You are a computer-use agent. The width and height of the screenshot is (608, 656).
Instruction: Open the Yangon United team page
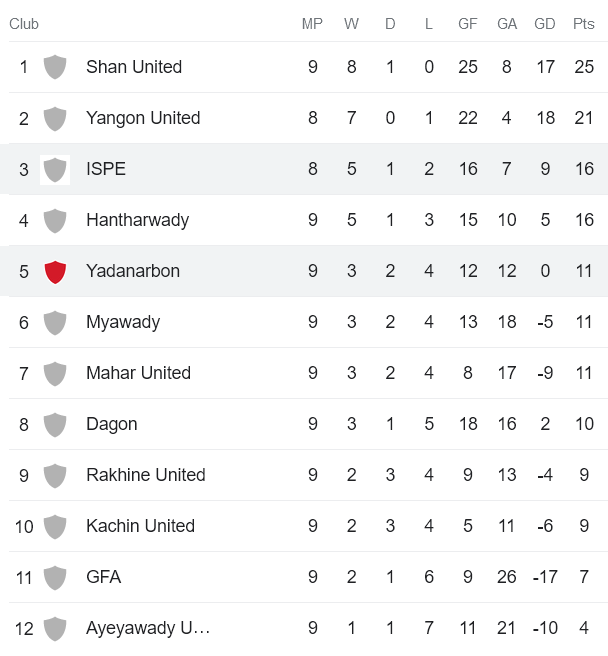pyautogui.click(x=143, y=118)
